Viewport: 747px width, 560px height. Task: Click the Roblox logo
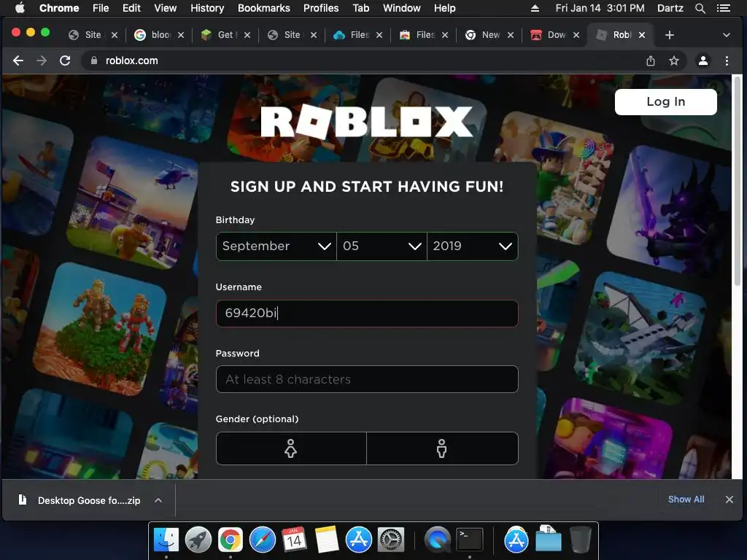[367, 122]
